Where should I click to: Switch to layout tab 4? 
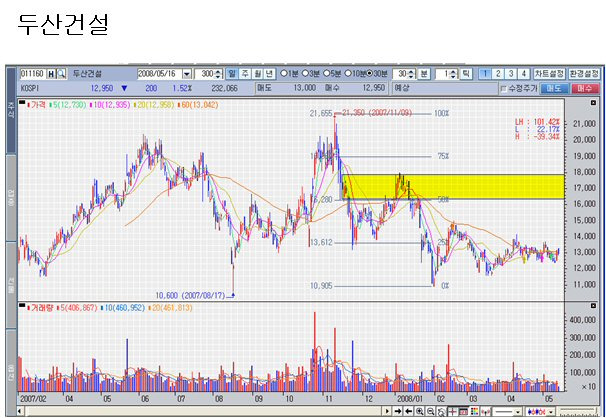(x=524, y=73)
